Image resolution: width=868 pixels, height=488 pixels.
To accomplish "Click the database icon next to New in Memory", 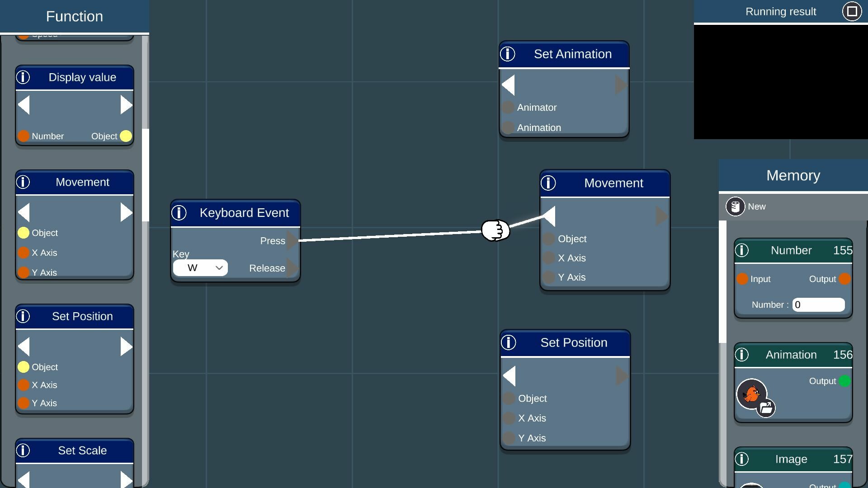I will 736,206.
